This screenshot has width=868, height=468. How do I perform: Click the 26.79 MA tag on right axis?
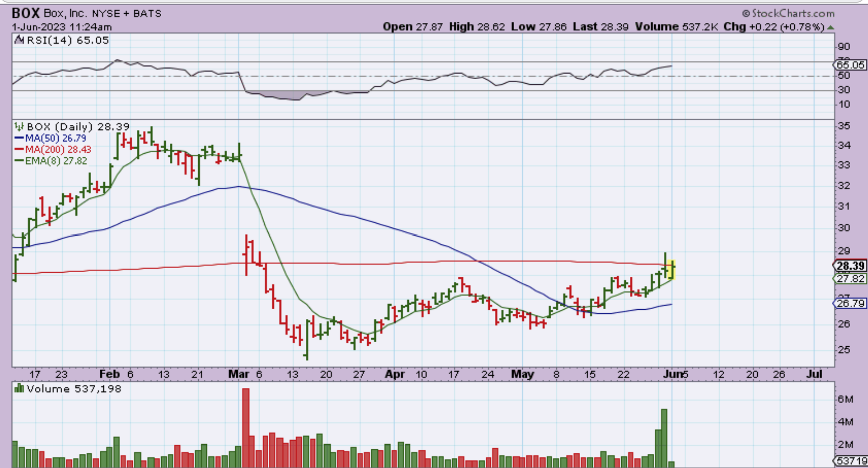[x=851, y=303]
